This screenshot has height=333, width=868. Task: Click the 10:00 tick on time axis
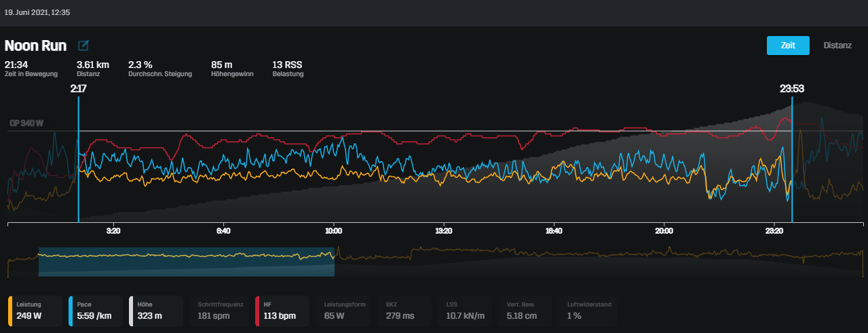pyautogui.click(x=333, y=231)
